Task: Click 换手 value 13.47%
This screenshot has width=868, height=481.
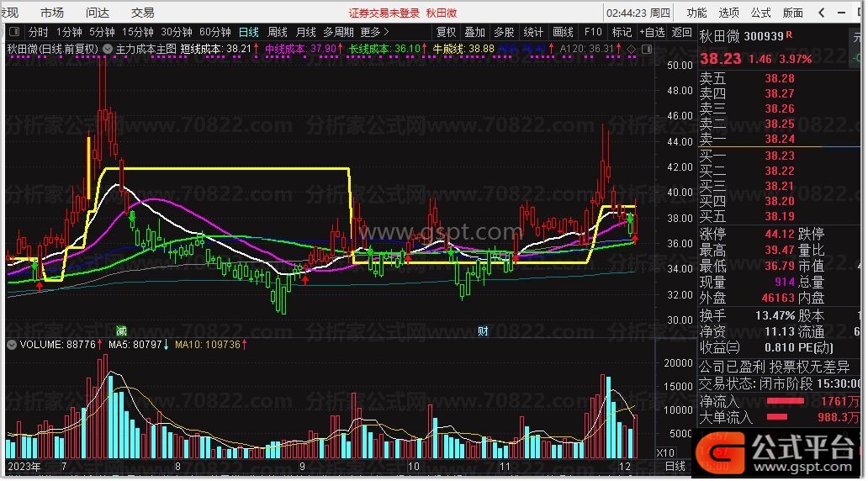Action: click(x=775, y=315)
